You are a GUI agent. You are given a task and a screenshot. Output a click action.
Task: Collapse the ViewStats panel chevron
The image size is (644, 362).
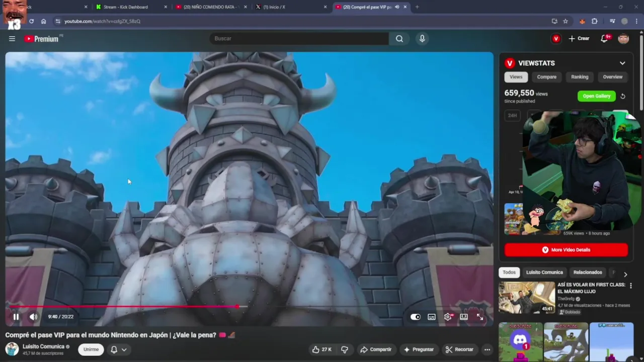coord(622,63)
